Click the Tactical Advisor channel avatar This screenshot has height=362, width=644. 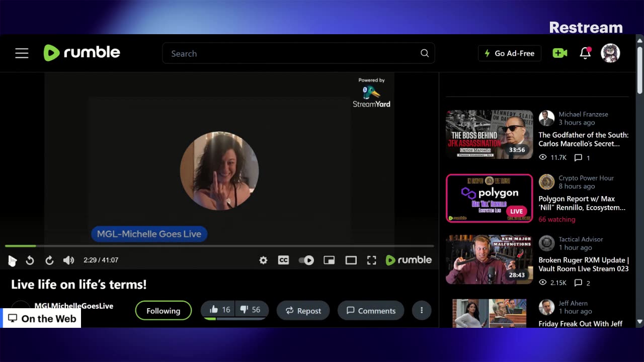tap(546, 243)
